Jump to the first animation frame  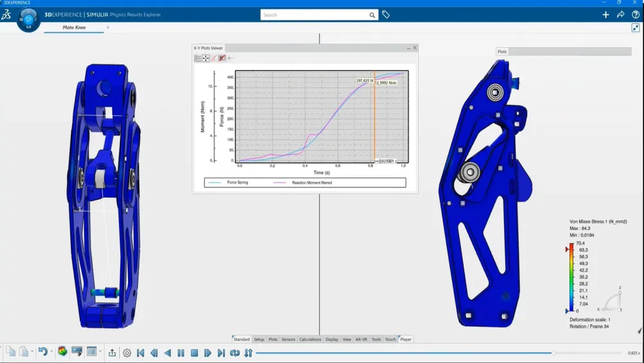point(140,353)
